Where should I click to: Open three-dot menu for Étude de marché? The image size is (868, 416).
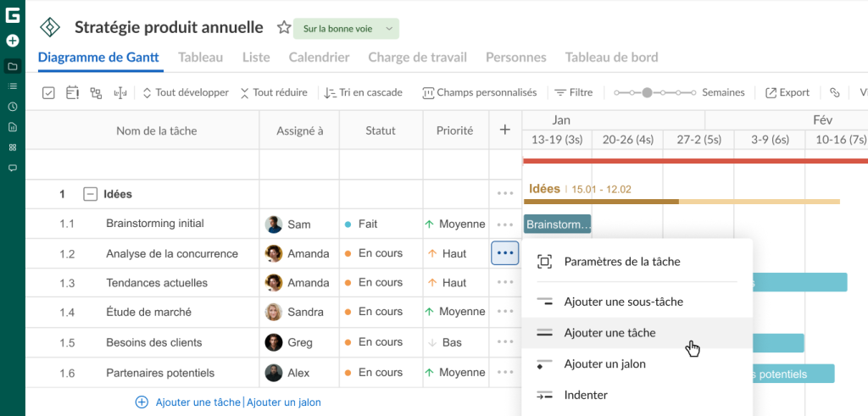pos(505,312)
